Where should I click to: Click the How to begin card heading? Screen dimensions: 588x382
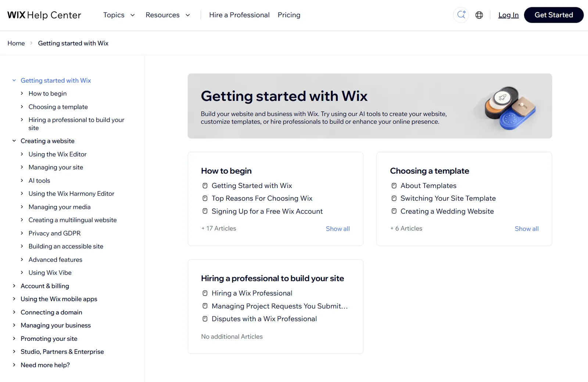(x=226, y=171)
